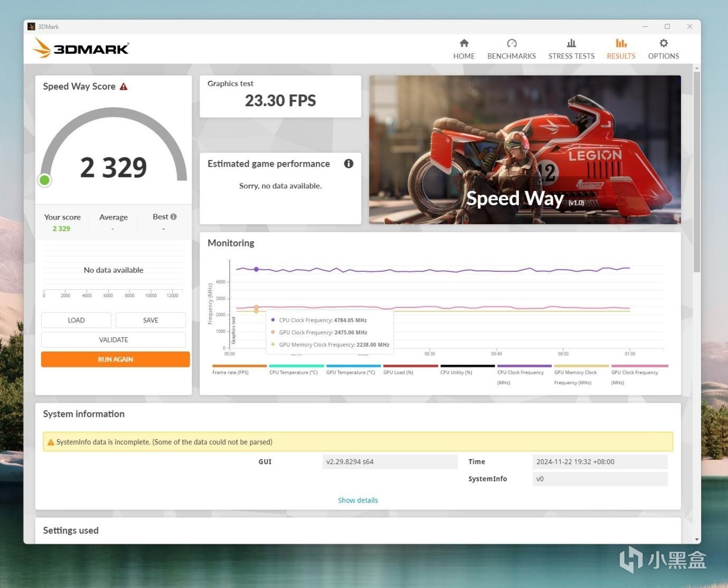Click the scrollbar down arrow
This screenshot has width=728, height=588.
[697, 539]
